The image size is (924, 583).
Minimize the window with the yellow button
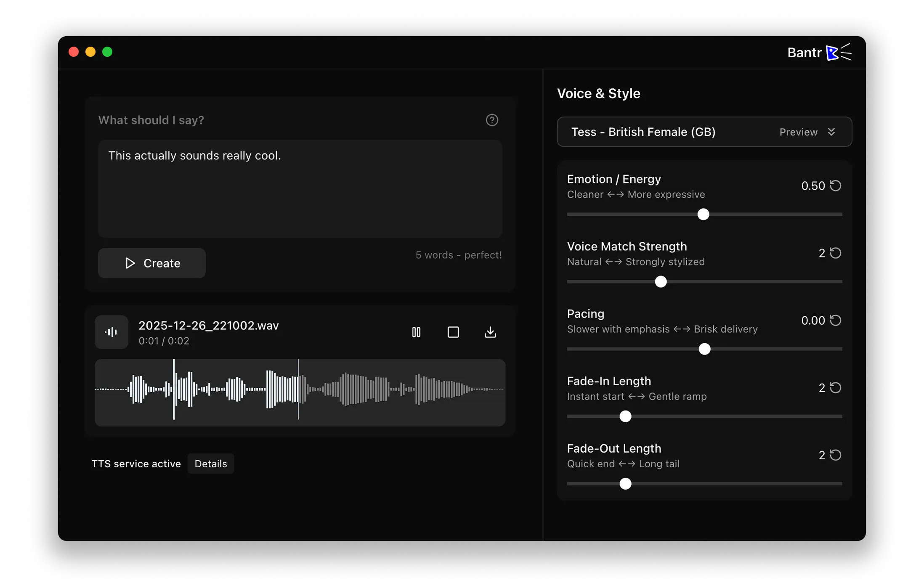90,52
